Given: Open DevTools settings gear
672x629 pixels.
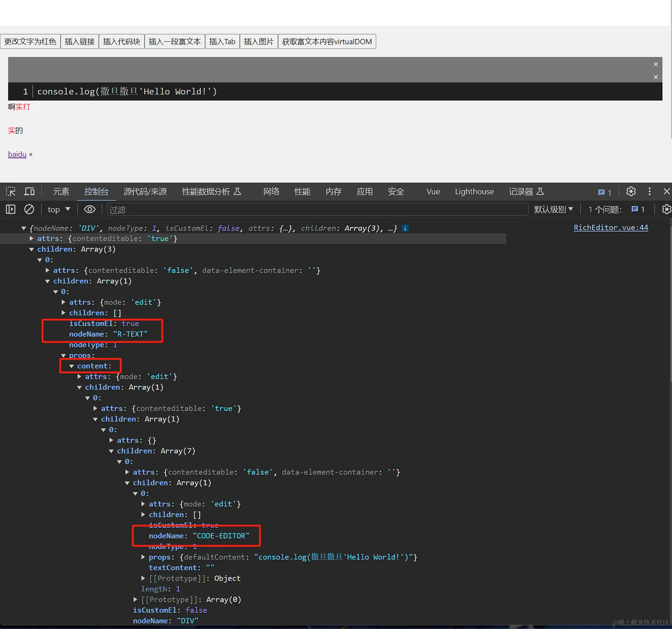Looking at the screenshot, I should coord(631,191).
